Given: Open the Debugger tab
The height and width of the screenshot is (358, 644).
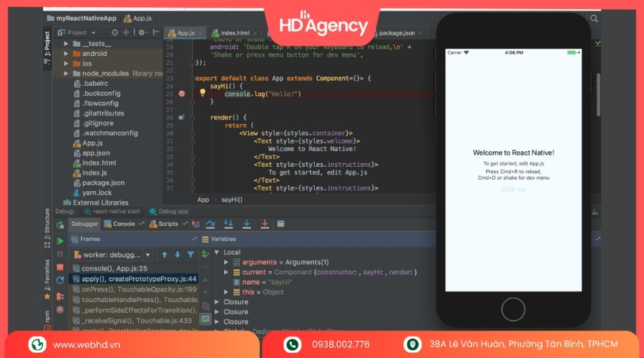Looking at the screenshot, I should 84,224.
